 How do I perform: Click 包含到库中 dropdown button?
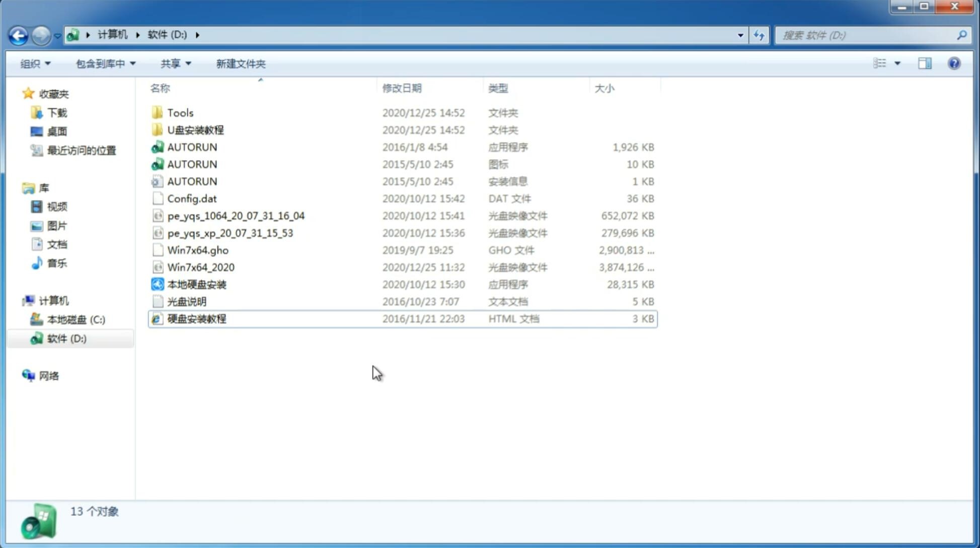click(x=106, y=63)
